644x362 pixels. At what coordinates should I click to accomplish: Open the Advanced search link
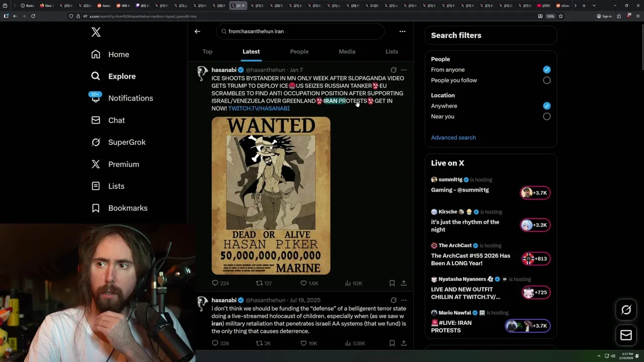453,138
